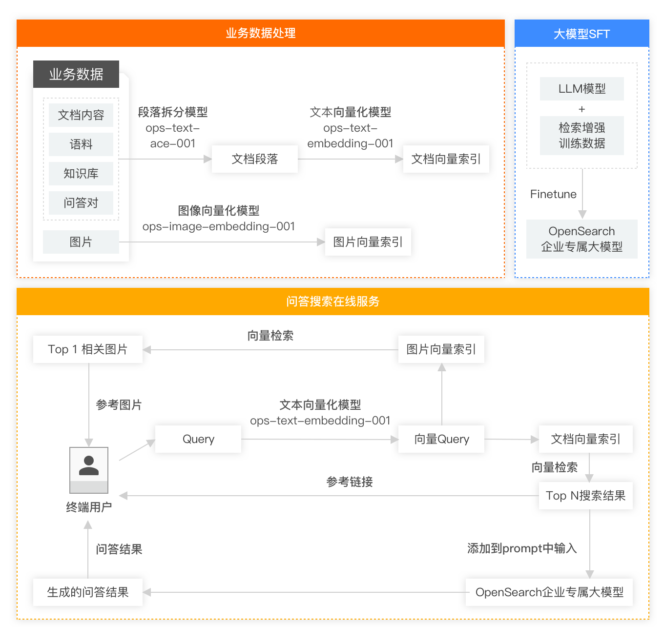Select the 检索增强训练数据 box

pos(582,136)
